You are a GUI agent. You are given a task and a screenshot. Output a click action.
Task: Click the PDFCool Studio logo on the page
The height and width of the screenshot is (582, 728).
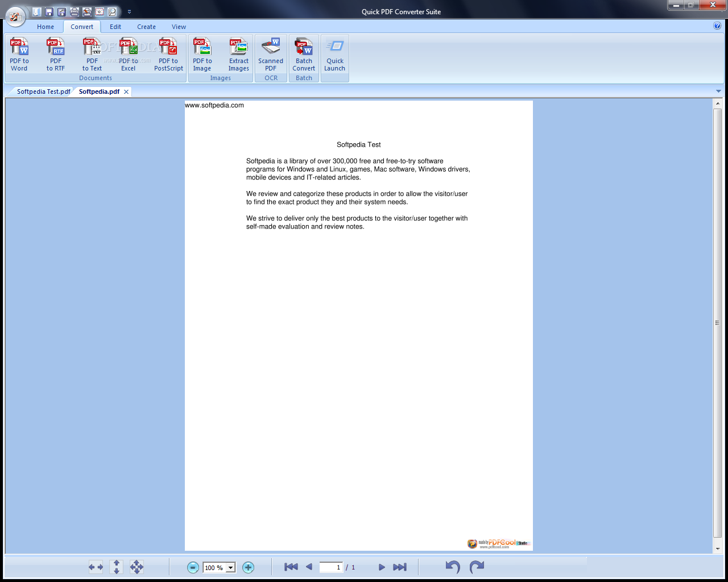coord(498,543)
